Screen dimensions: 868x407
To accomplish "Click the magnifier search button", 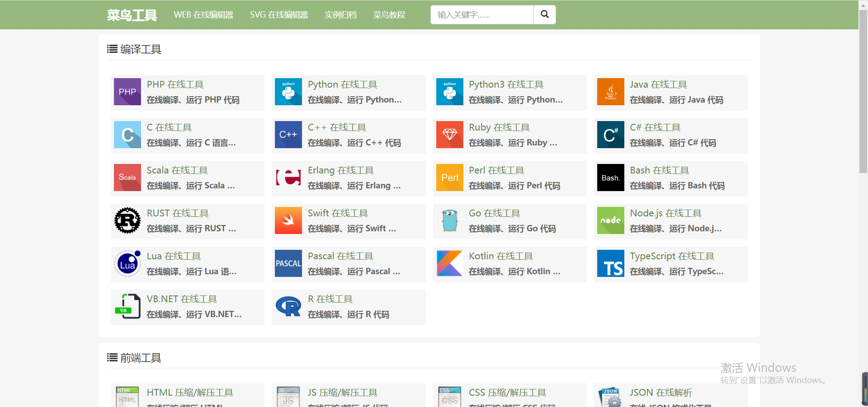I will pos(545,14).
